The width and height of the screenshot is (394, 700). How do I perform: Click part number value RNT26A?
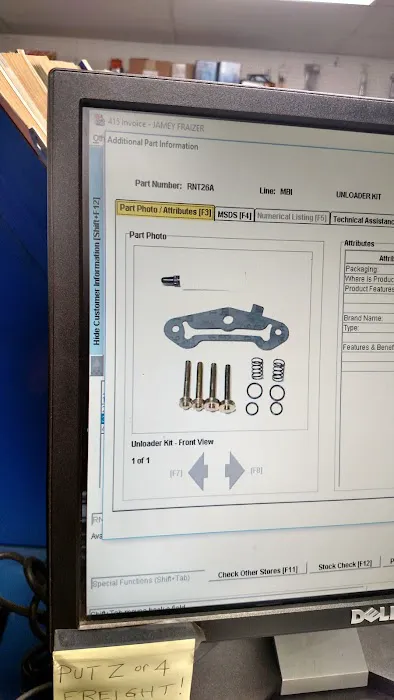(x=200, y=188)
